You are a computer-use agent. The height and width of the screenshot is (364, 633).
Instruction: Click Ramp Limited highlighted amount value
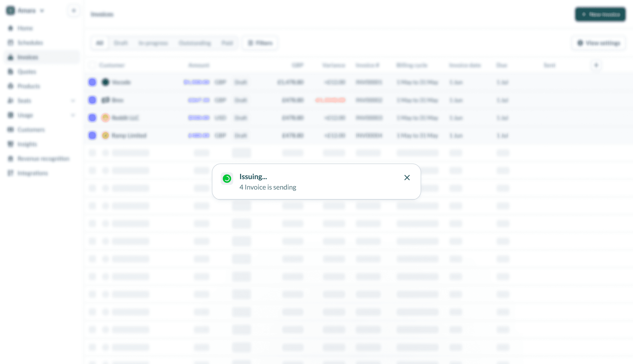coord(199,135)
